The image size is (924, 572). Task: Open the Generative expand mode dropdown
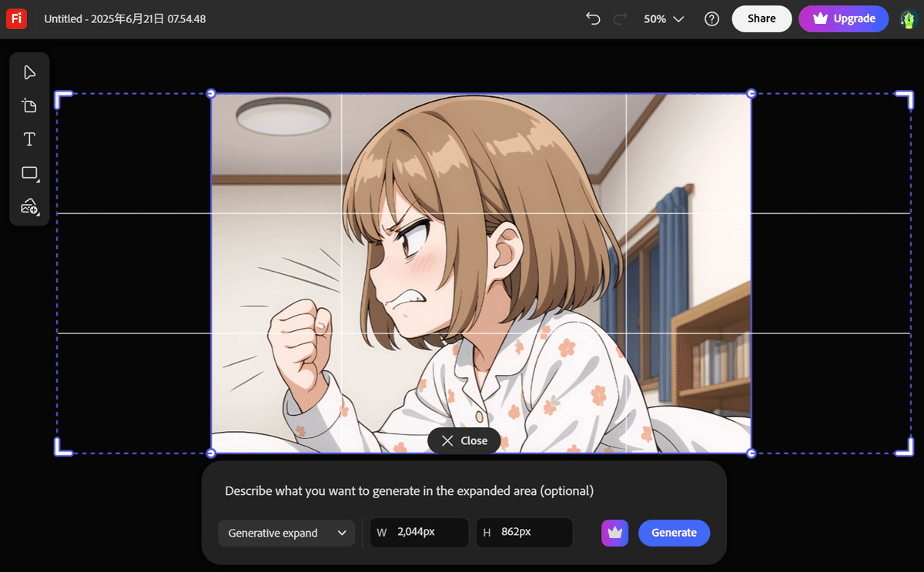286,533
